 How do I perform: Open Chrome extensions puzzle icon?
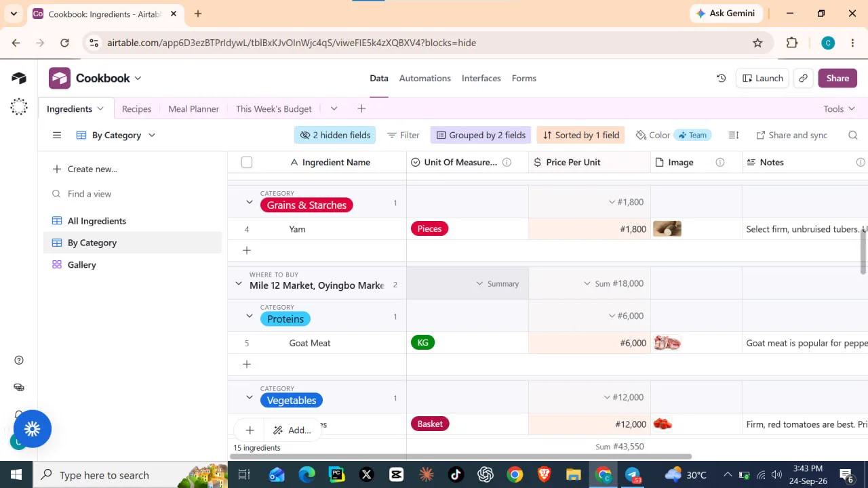click(792, 43)
